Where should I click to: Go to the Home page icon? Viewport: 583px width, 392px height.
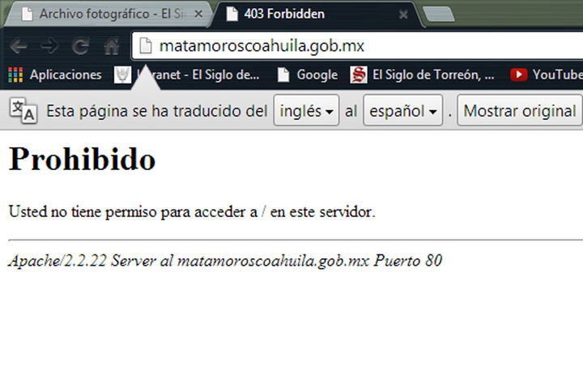[x=111, y=46]
